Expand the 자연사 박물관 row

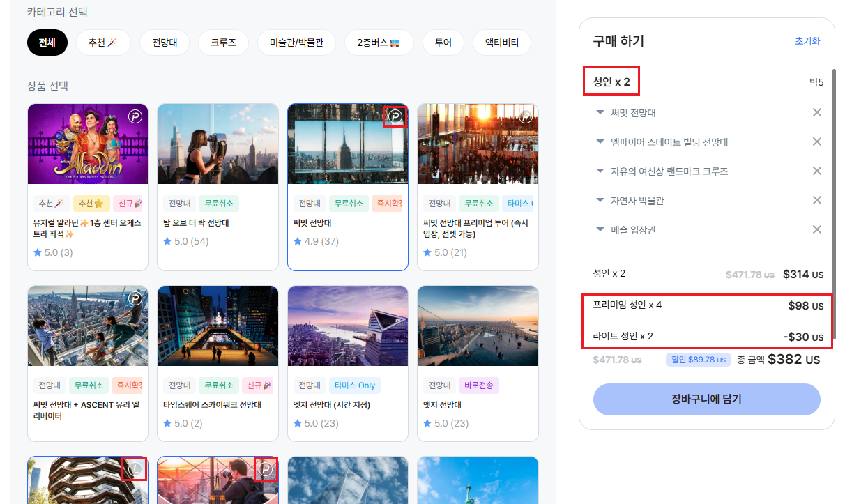(x=600, y=200)
